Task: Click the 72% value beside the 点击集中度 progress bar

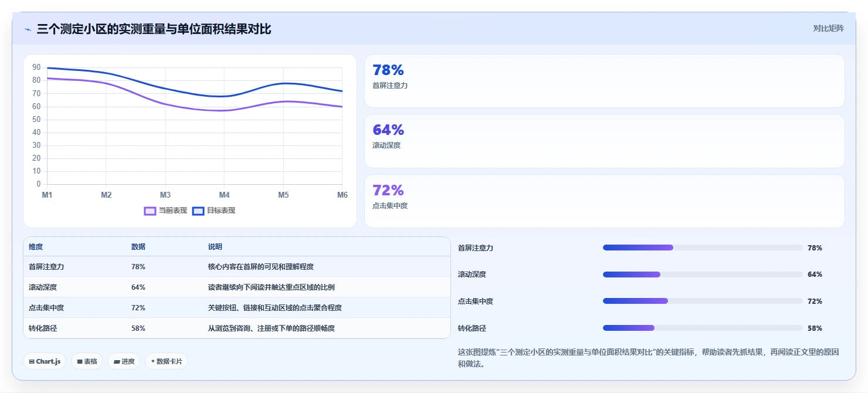Action: pyautogui.click(x=815, y=301)
